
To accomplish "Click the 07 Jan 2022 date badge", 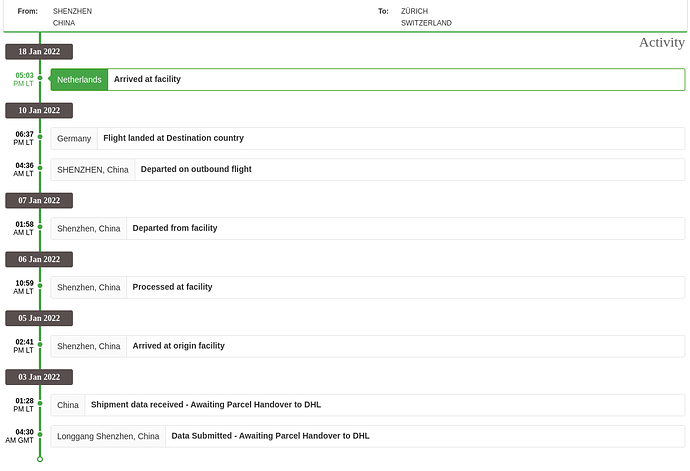I will pyautogui.click(x=39, y=200).
